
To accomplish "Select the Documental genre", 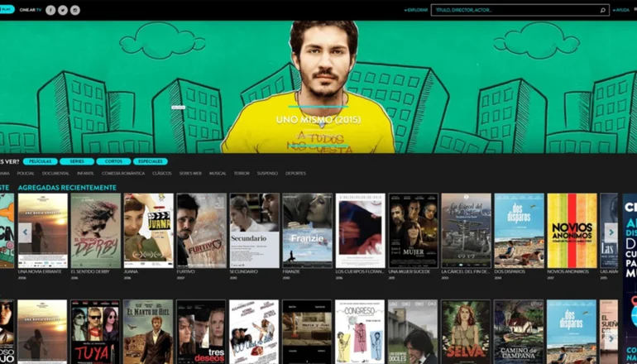I will (x=55, y=174).
